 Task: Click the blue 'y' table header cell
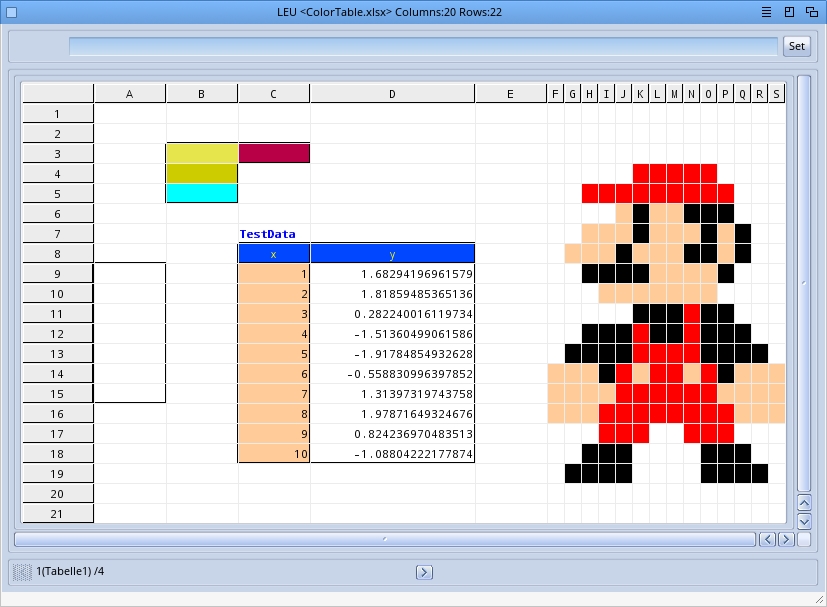tap(392, 254)
